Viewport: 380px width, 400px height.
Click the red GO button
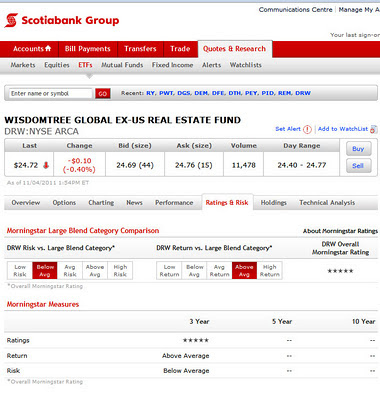point(103,94)
